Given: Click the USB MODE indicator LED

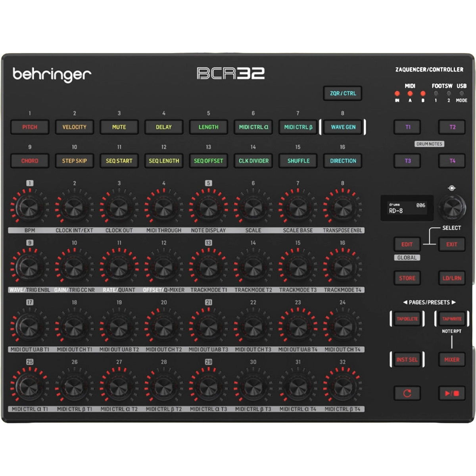Looking at the screenshot, I should 461,94.
